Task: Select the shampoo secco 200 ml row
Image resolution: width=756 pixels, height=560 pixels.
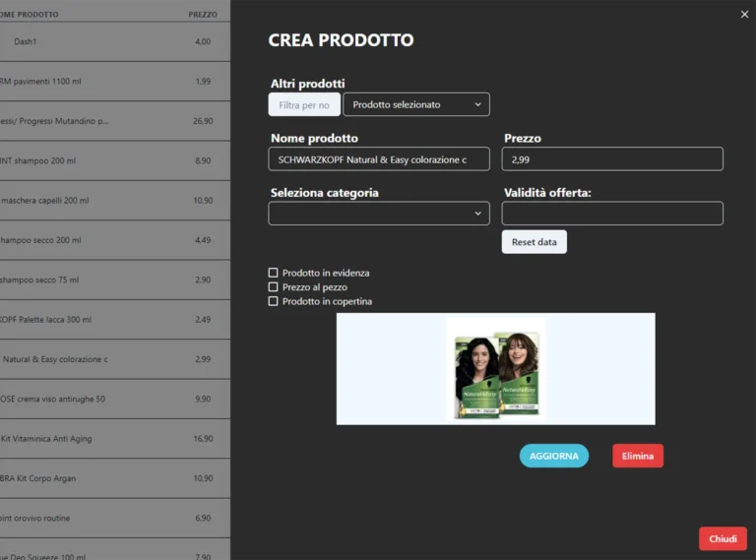Action: click(x=115, y=240)
